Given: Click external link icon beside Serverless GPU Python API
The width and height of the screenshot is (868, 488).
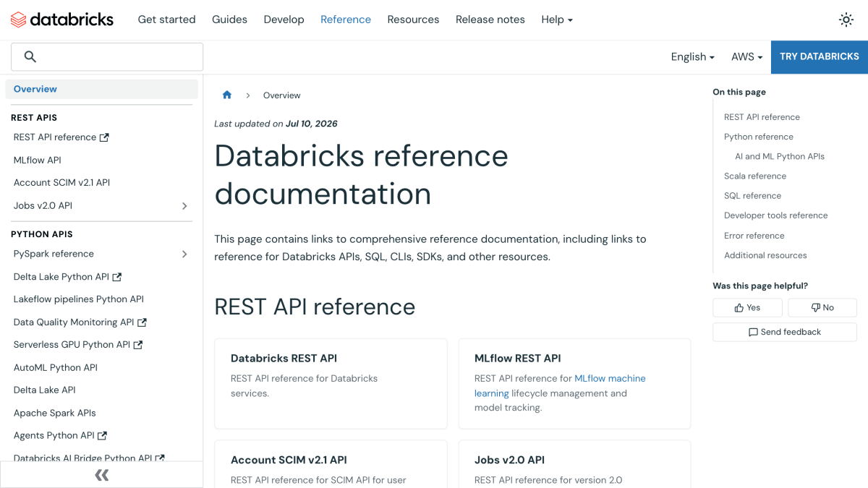Looking at the screenshot, I should [x=138, y=345].
